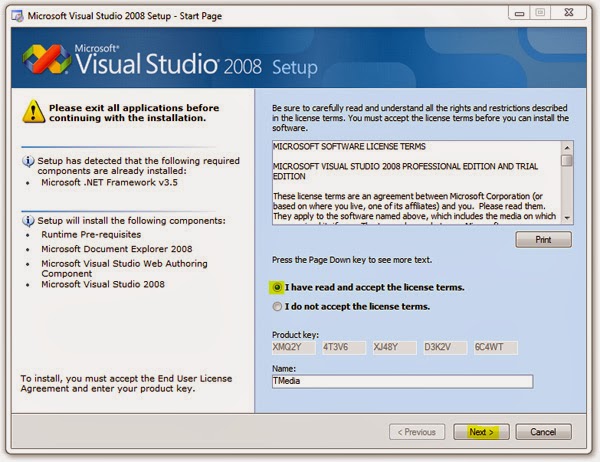Close the setup window

pyautogui.click(x=569, y=13)
